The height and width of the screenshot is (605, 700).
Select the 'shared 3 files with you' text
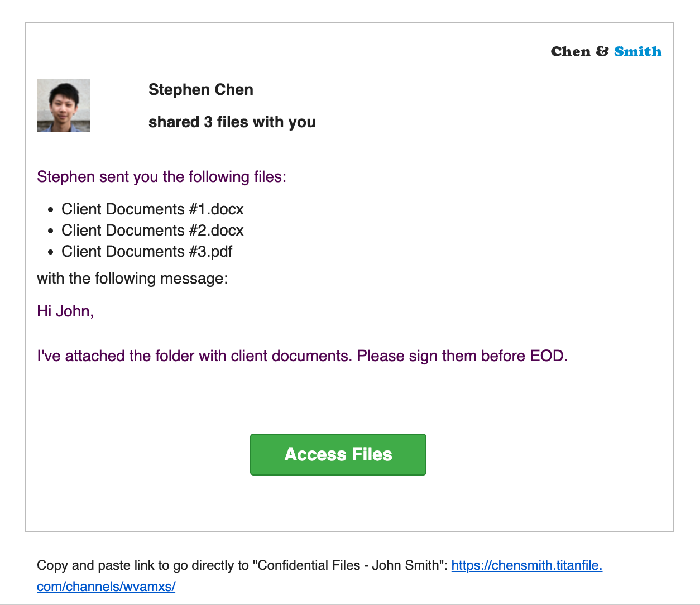[232, 122]
